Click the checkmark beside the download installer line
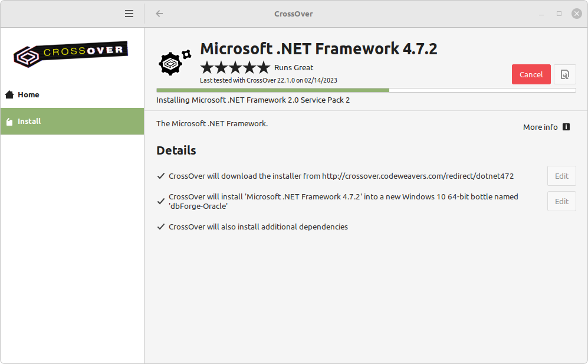The height and width of the screenshot is (364, 588). pos(161,176)
